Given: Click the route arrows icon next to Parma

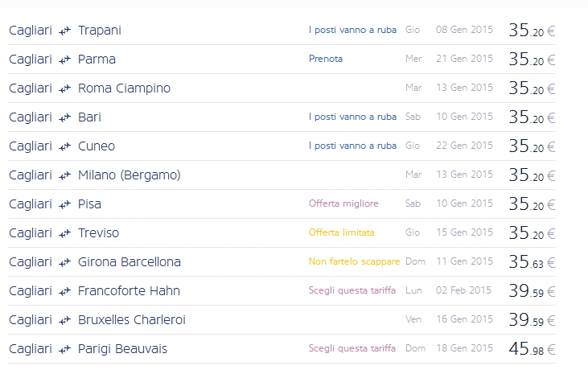Looking at the screenshot, I should tap(65, 60).
